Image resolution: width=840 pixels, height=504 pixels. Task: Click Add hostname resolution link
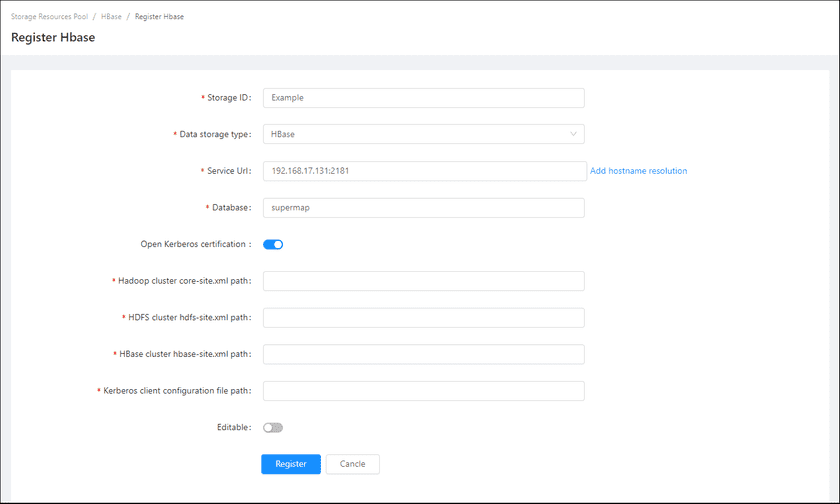[638, 171]
